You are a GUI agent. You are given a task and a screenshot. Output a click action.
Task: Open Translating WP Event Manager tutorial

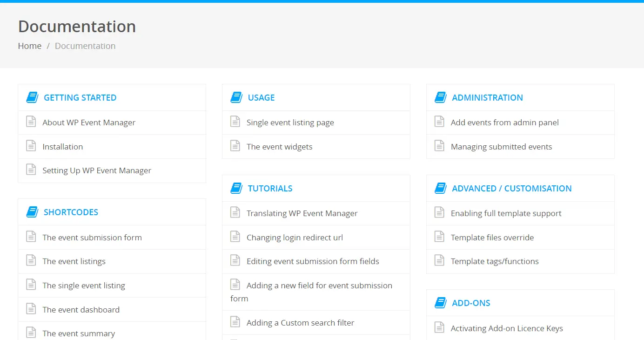click(302, 213)
